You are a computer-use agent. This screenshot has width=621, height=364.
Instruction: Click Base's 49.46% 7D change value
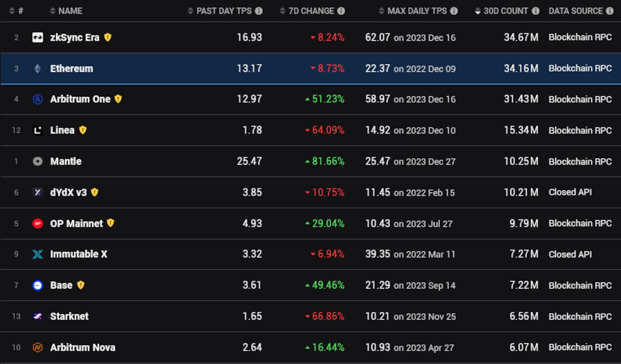[324, 286]
